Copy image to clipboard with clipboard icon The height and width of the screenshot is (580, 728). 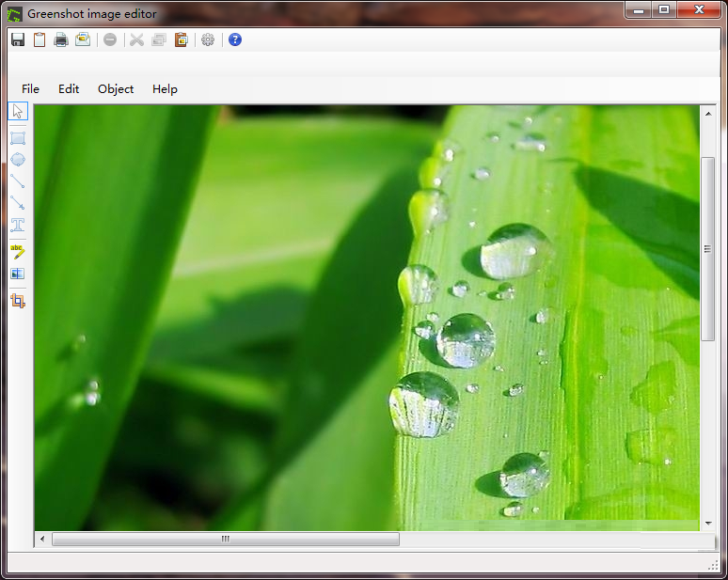pyautogui.click(x=40, y=39)
